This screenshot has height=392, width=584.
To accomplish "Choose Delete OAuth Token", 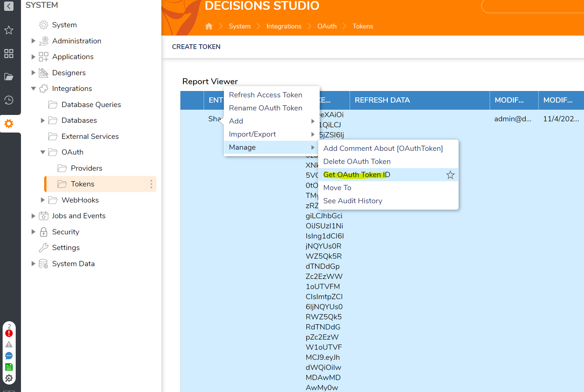I will [388, 161].
